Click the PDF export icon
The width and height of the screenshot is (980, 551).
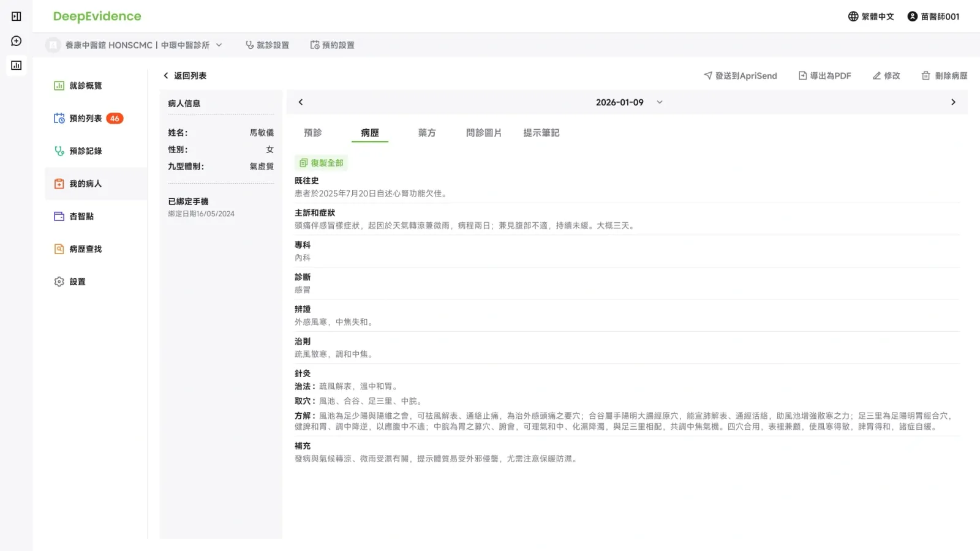(x=803, y=75)
